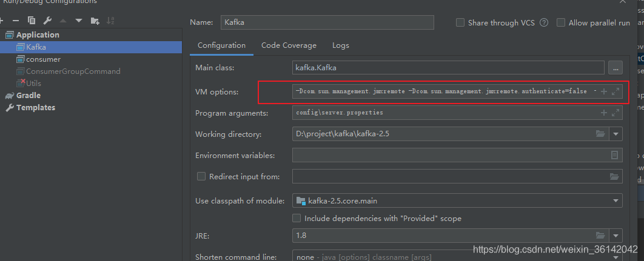Screen dimensions: 644x261
Task: Sort configurations alphabetically
Action: (110, 21)
